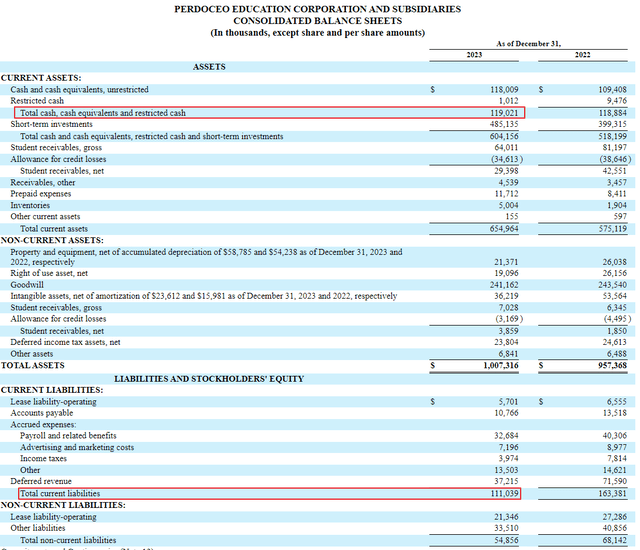Click the total assets 2022 value 957,368

[612, 365]
